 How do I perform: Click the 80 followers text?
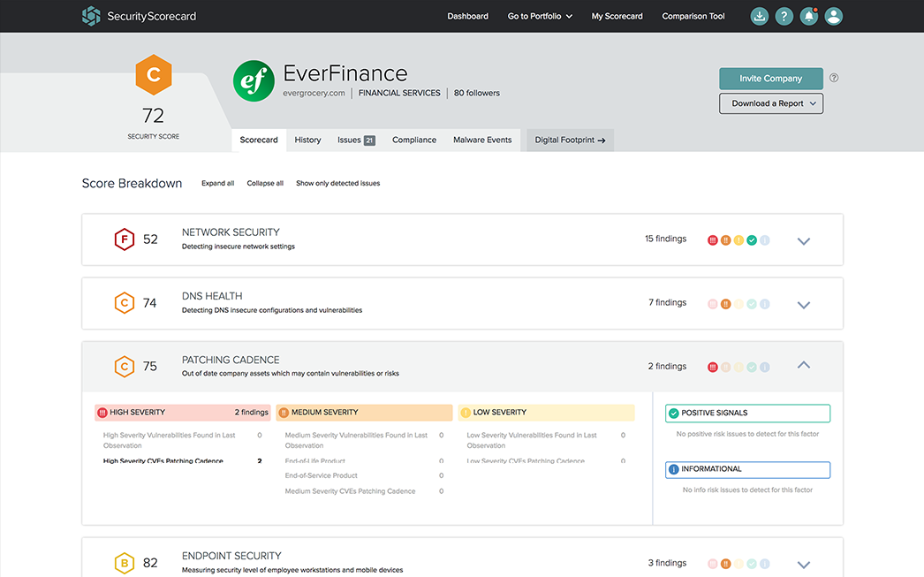[477, 93]
